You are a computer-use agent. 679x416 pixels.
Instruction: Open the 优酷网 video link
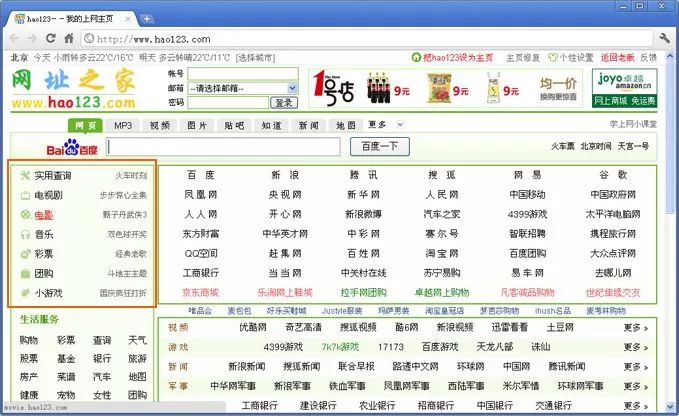[253, 327]
